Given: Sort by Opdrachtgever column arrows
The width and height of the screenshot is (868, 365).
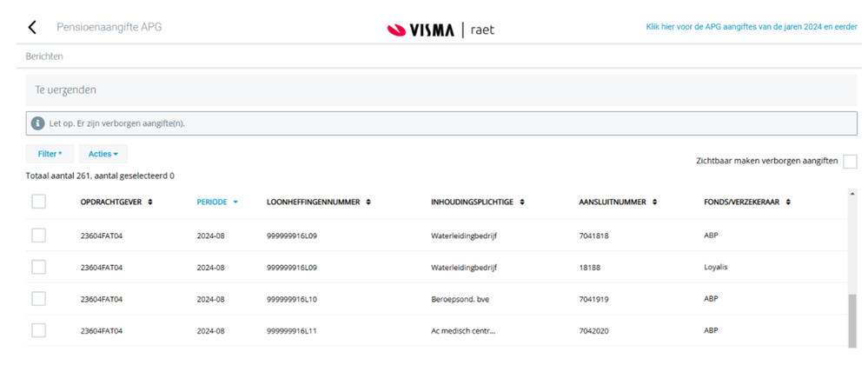Looking at the screenshot, I should [x=150, y=202].
